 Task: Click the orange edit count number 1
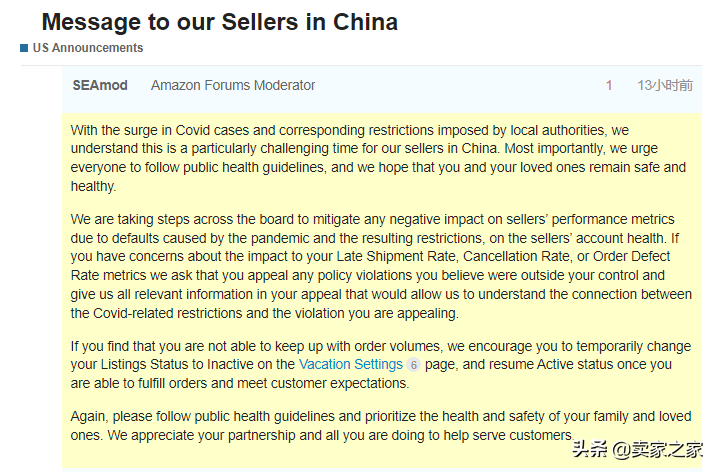coord(609,86)
